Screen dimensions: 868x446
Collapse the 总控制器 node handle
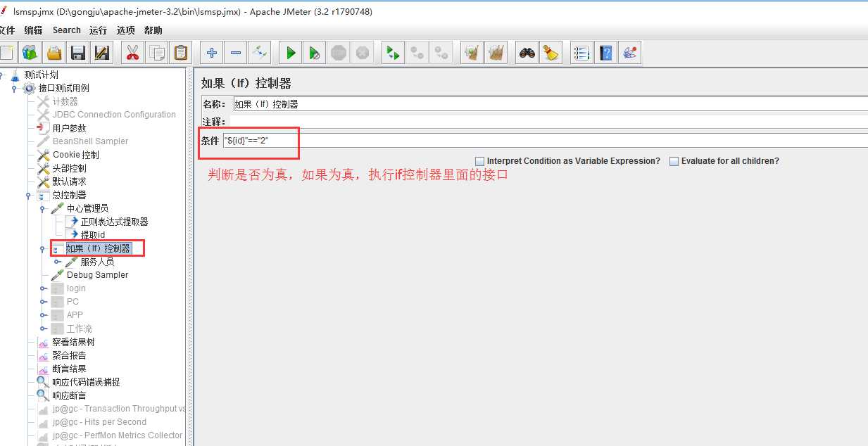28,195
